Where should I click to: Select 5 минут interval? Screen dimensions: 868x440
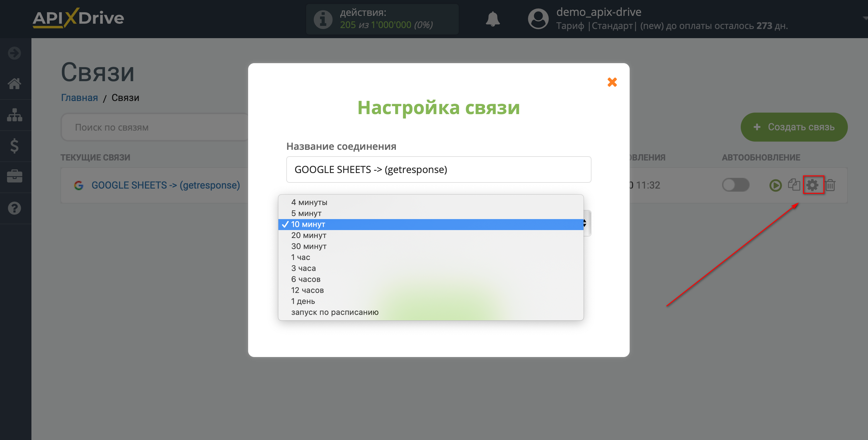pos(431,213)
